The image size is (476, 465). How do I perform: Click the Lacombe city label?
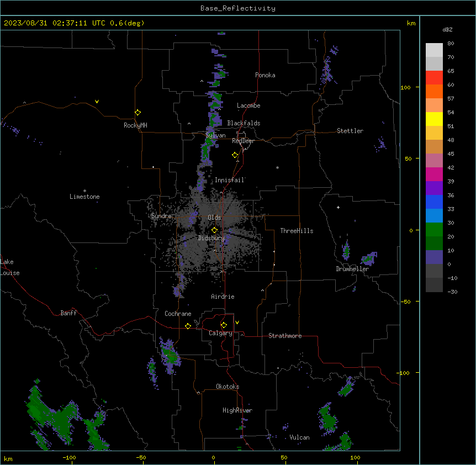(x=248, y=105)
